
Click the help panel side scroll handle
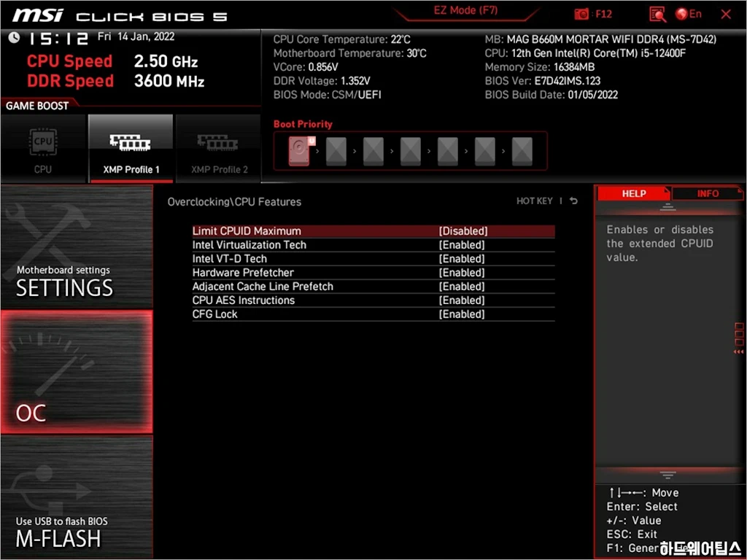click(739, 339)
